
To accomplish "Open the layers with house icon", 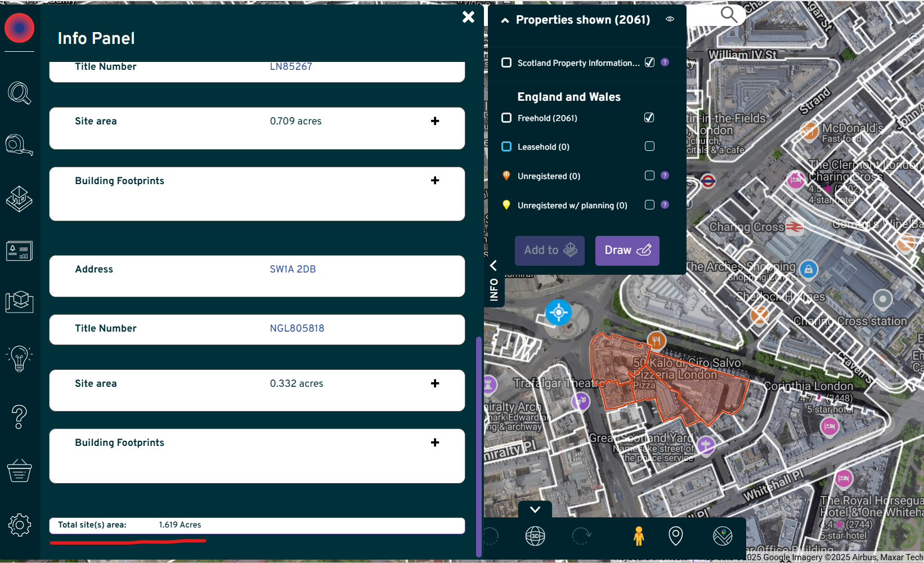I will (20, 199).
